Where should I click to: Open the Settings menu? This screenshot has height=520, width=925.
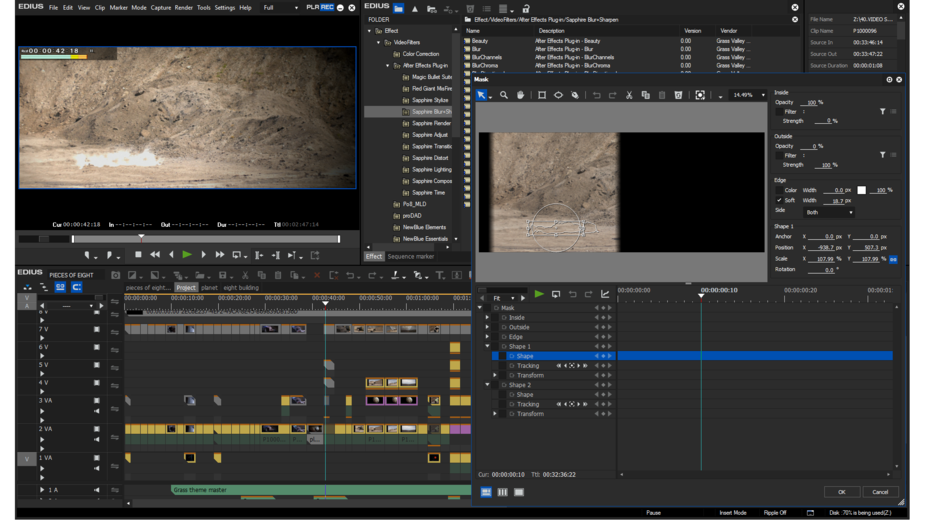[x=225, y=8]
